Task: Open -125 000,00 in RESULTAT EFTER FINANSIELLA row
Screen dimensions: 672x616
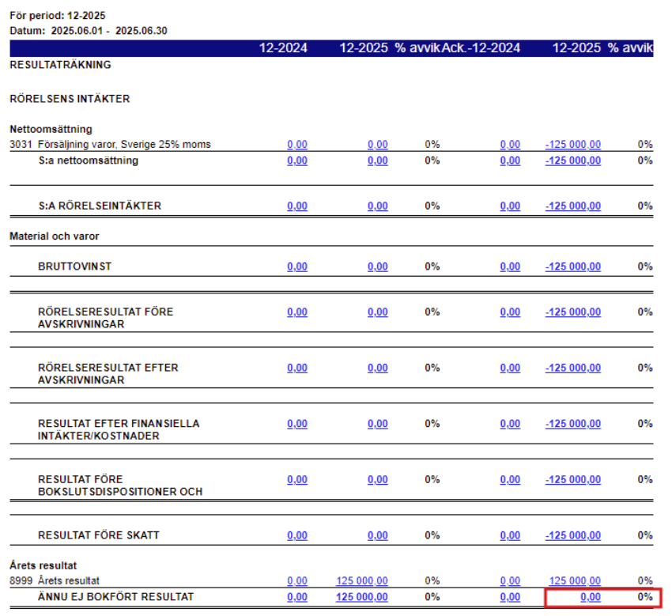Action: 572,424
